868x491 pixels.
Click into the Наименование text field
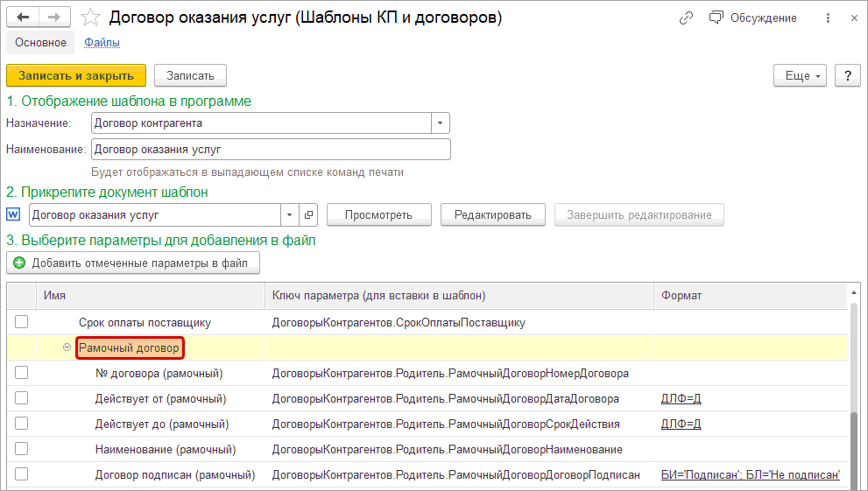270,150
